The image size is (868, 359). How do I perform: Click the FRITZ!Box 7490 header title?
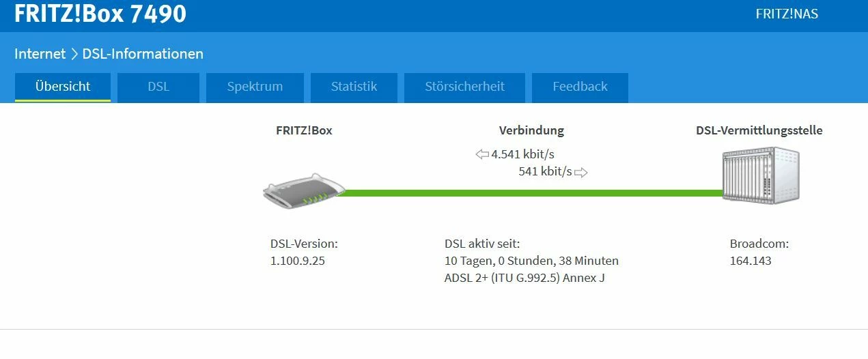[100, 14]
